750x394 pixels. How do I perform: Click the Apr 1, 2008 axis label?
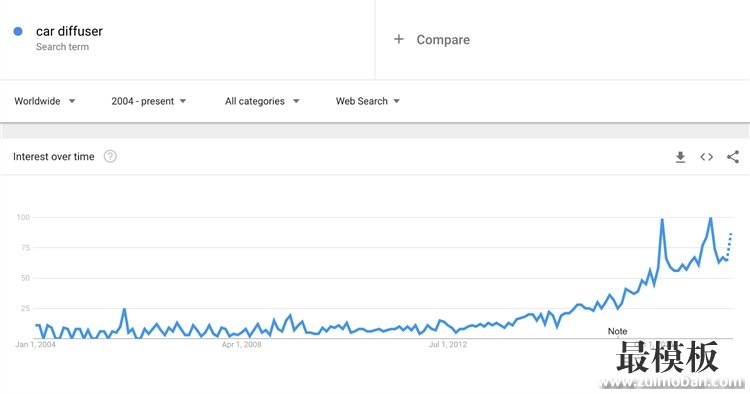click(x=242, y=344)
